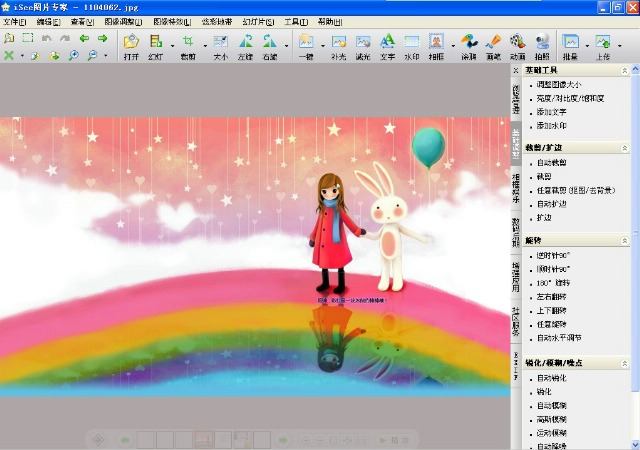
Task: Click 逆时针90° rotation link
Action: (x=553, y=256)
